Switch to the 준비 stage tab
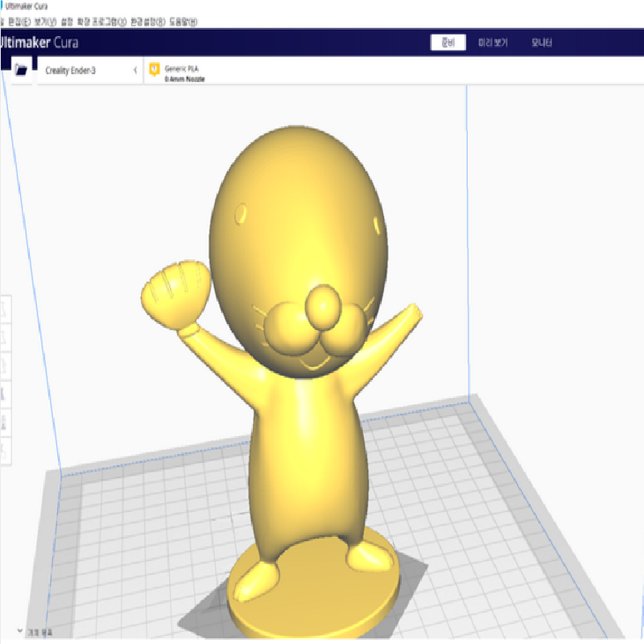 click(448, 43)
